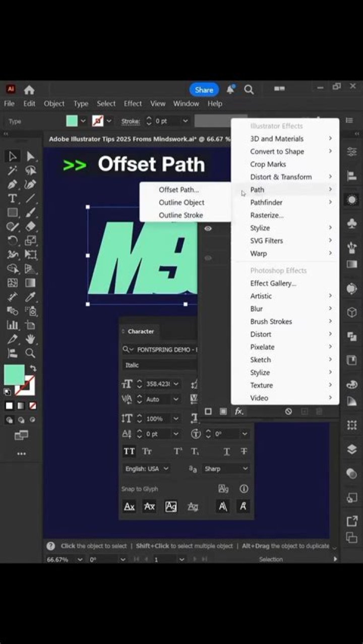Click the control bar fill swatch

pyautogui.click(x=72, y=121)
